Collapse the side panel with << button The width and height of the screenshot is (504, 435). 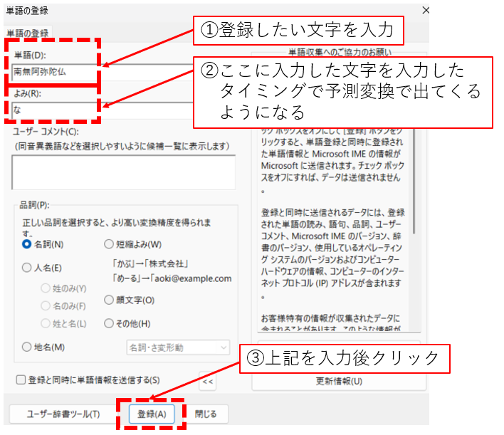pyautogui.click(x=206, y=381)
